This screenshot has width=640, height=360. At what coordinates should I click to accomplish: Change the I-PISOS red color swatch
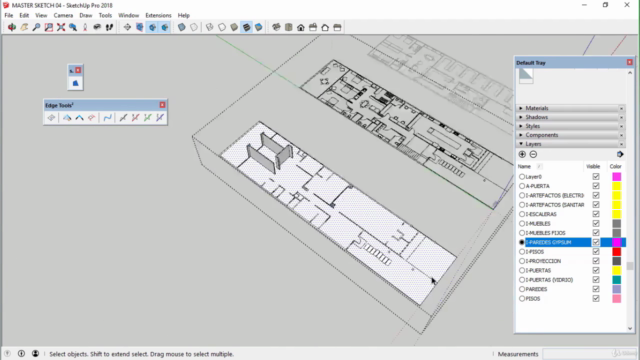pos(616,251)
